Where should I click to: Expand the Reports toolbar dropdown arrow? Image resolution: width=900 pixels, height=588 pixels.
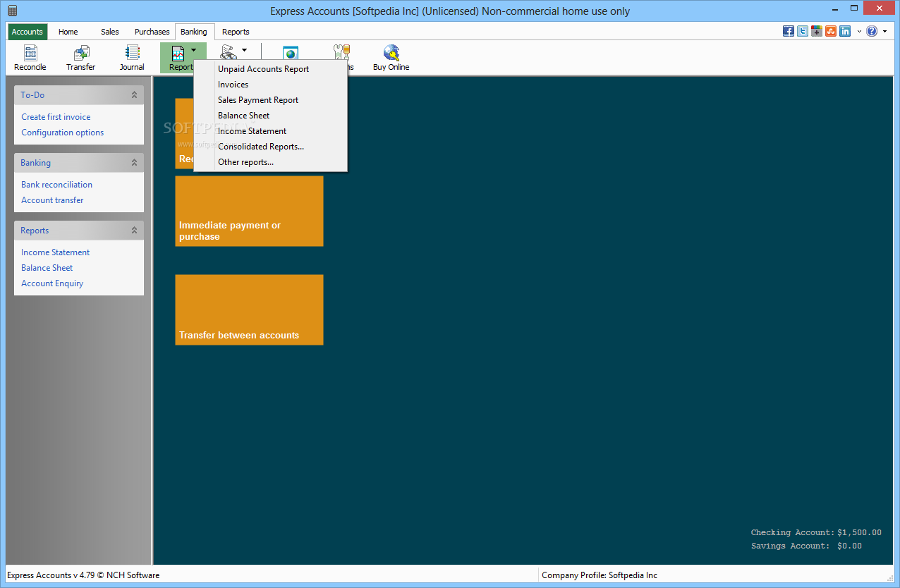[x=194, y=50]
